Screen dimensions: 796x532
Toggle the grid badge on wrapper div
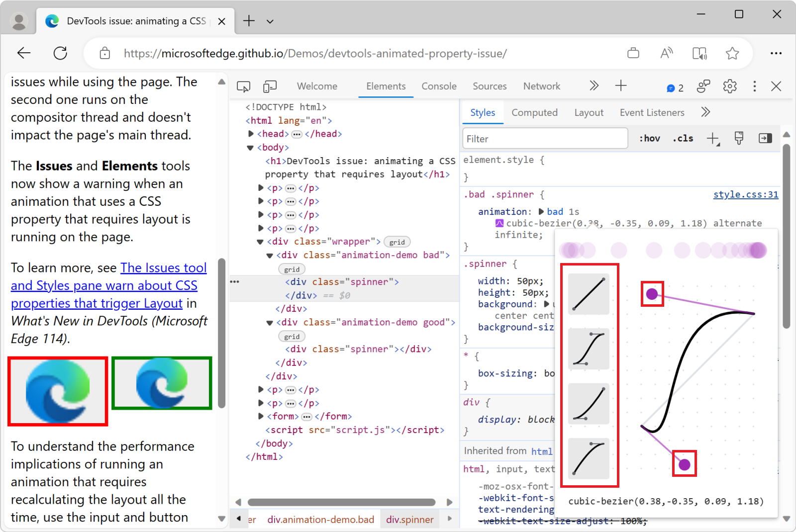[397, 242]
